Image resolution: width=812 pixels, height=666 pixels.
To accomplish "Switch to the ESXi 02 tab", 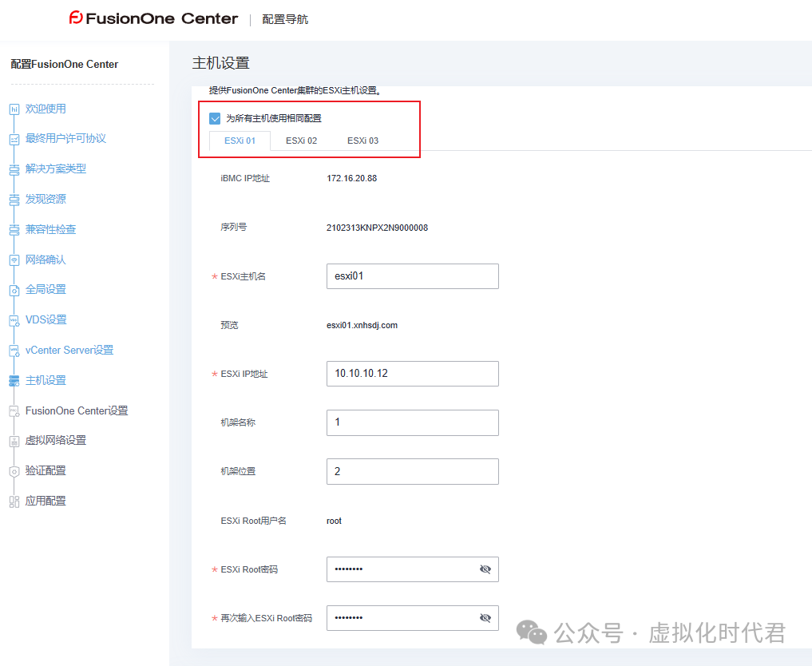I will coord(301,141).
